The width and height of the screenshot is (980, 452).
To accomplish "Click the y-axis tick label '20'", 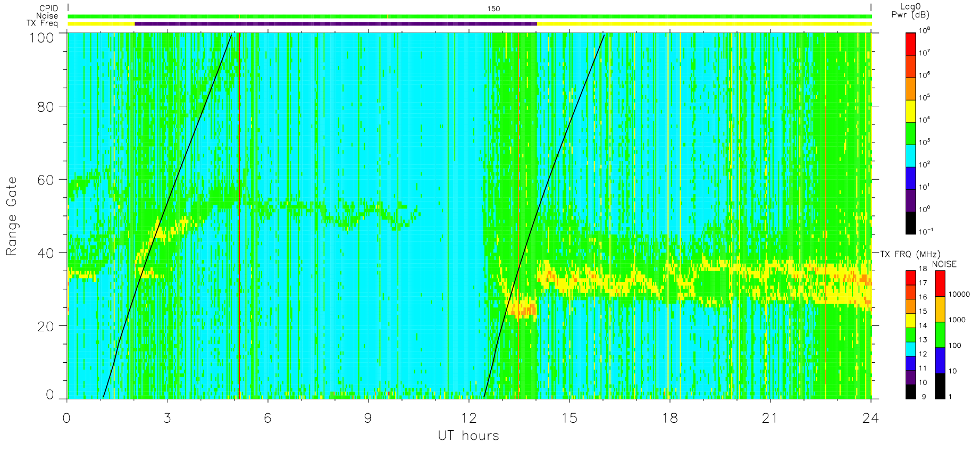I will (x=46, y=327).
